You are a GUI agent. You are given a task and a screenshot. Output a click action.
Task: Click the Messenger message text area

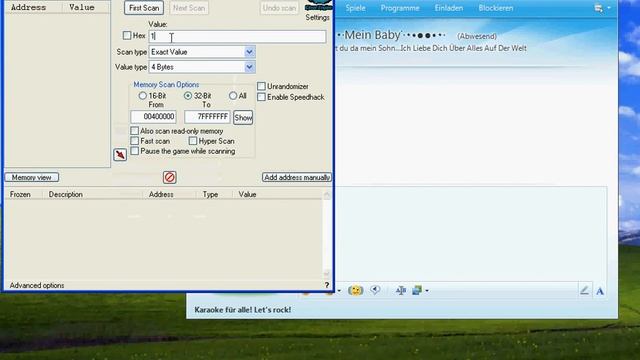(473, 233)
